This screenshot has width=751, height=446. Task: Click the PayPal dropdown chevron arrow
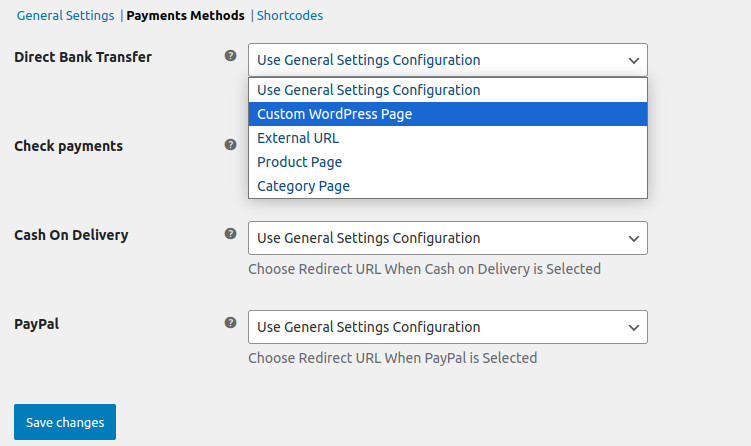tap(633, 327)
